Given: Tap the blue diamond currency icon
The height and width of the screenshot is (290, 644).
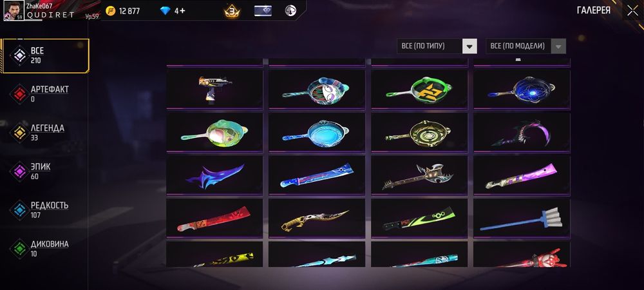Looking at the screenshot, I should coord(165,11).
